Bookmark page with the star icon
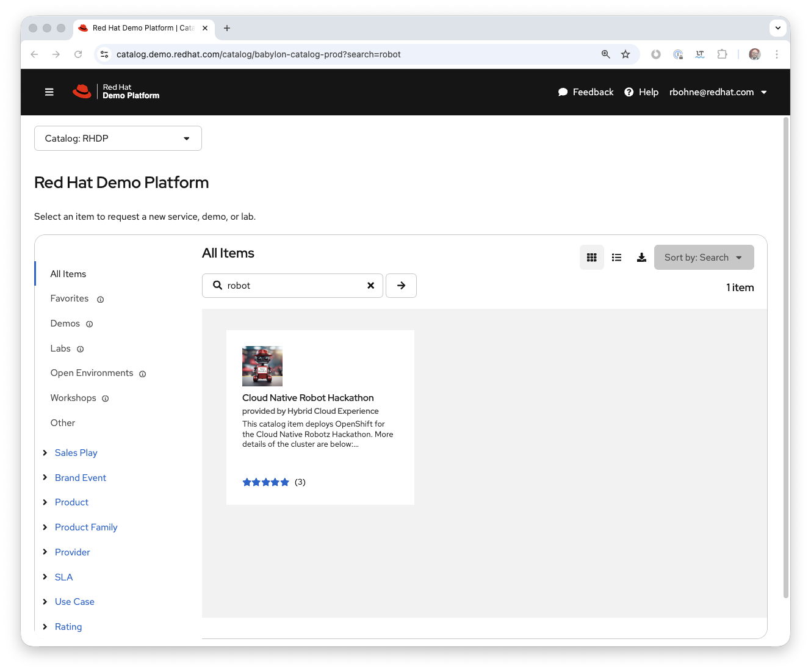Screen dimensions: 811x672 pyautogui.click(x=625, y=54)
